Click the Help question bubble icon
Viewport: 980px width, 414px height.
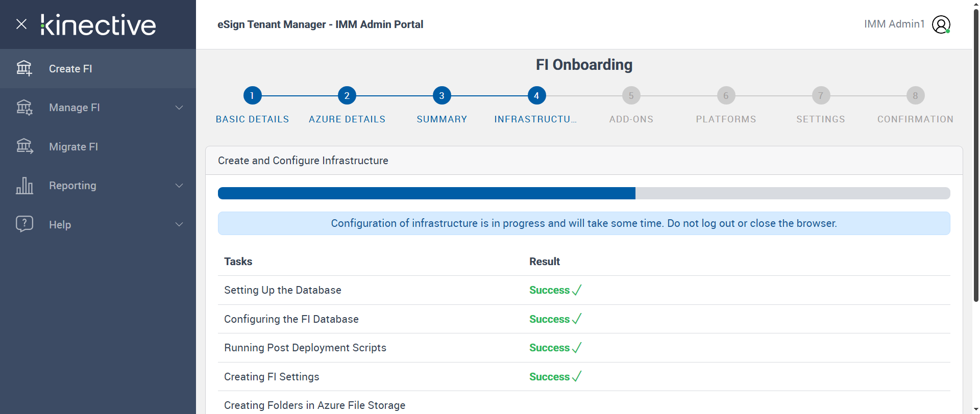pos(24,224)
